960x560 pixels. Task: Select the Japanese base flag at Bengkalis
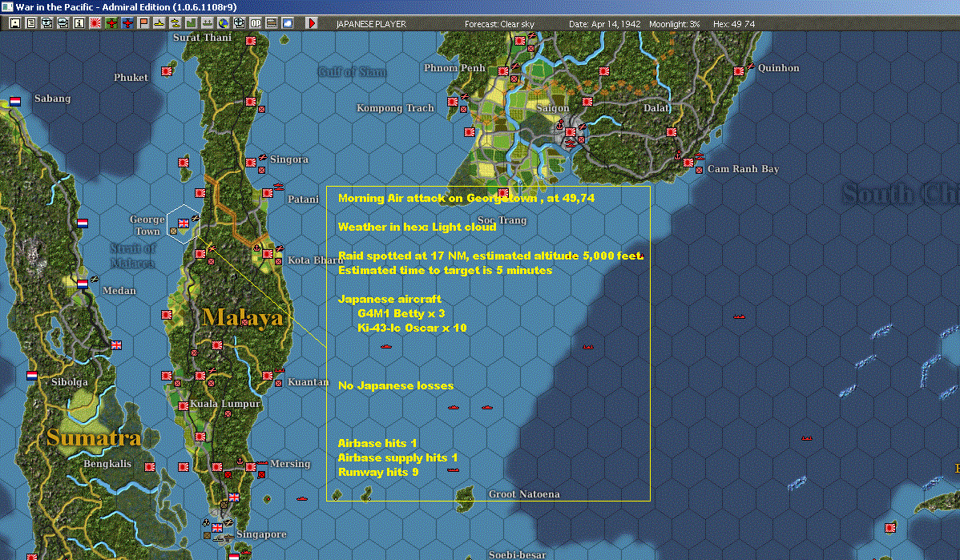[149, 467]
